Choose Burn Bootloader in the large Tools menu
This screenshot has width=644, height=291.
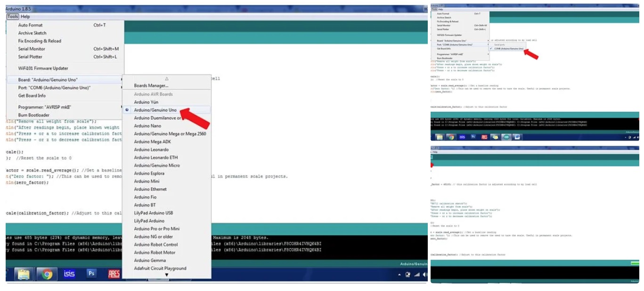pos(65,115)
